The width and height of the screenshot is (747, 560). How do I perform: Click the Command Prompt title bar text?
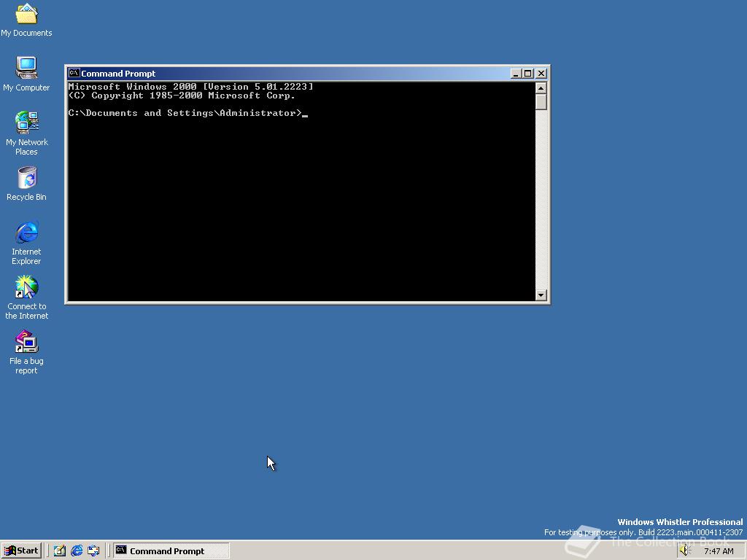click(x=118, y=74)
